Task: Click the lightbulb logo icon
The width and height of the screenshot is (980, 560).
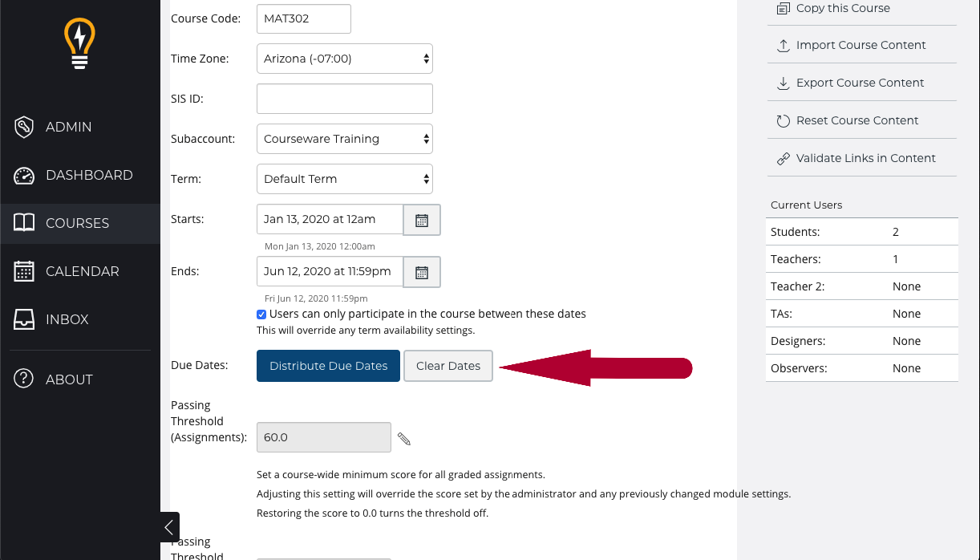Action: [x=79, y=44]
